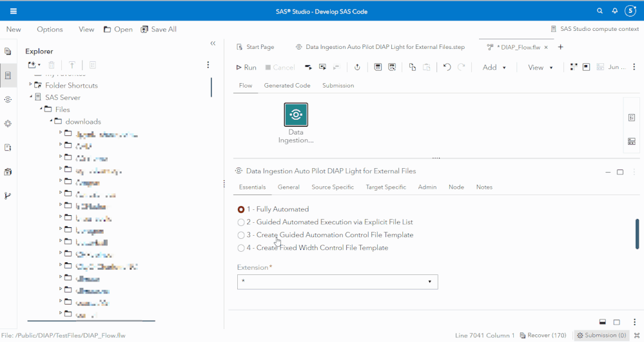Open the Steps pane icon in sidebar
This screenshot has width=644, height=342.
click(8, 100)
